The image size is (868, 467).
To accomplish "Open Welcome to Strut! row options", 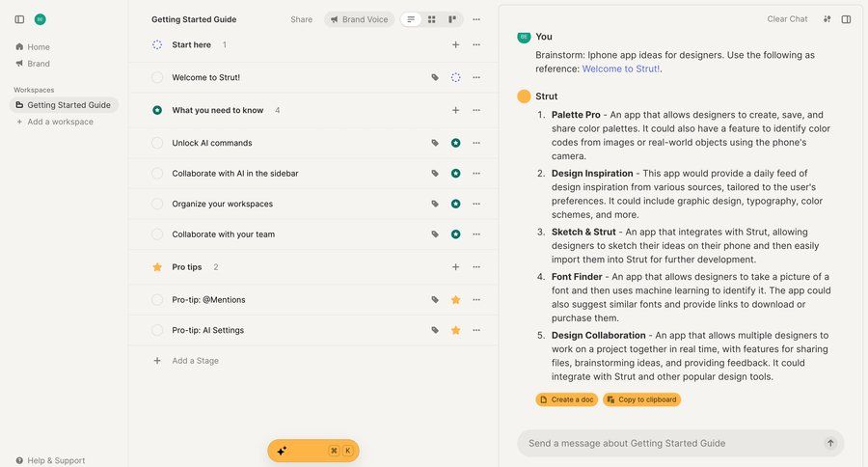I will pyautogui.click(x=476, y=77).
